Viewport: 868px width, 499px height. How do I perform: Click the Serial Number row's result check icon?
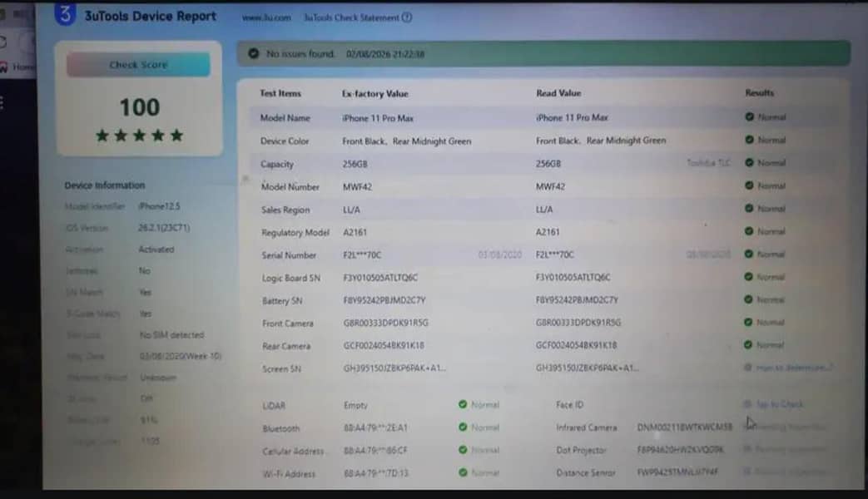click(749, 254)
